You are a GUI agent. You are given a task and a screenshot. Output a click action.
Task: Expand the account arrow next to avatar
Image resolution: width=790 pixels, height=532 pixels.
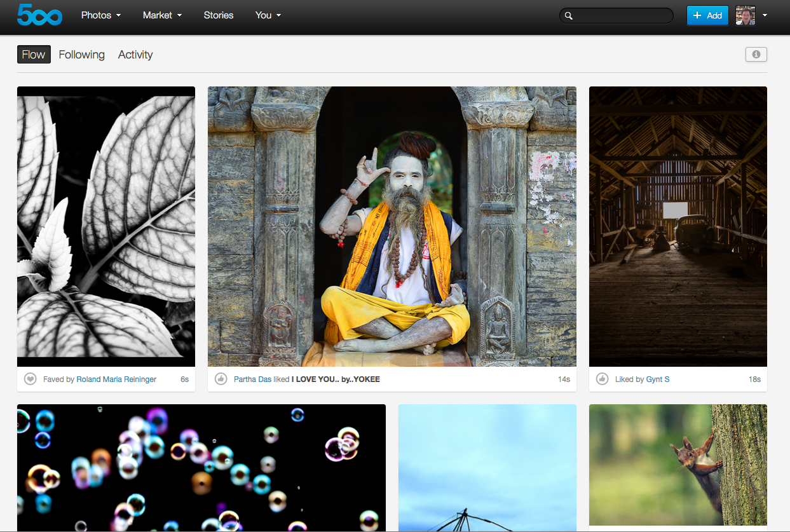coord(765,15)
